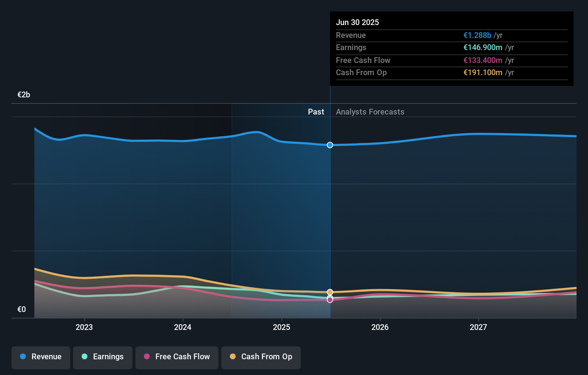This screenshot has height=375, width=588.
Task: Click the 2023 label on the x-axis
Action: (84, 327)
